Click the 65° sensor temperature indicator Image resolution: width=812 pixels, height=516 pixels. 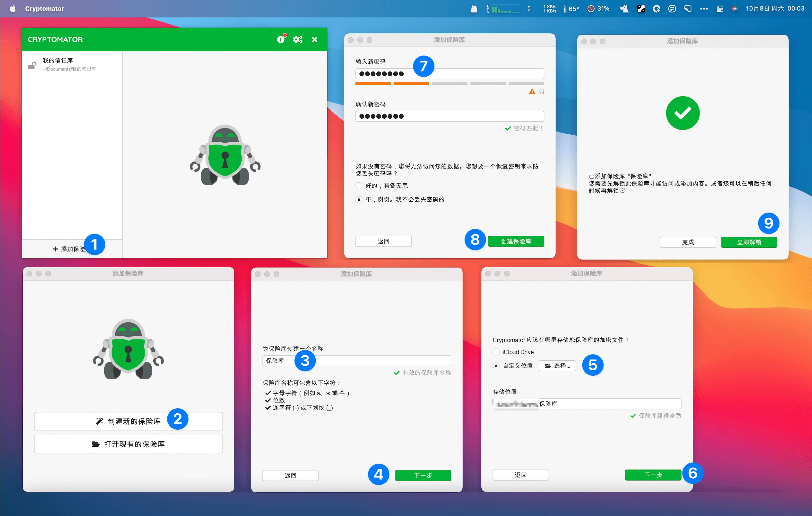click(571, 9)
